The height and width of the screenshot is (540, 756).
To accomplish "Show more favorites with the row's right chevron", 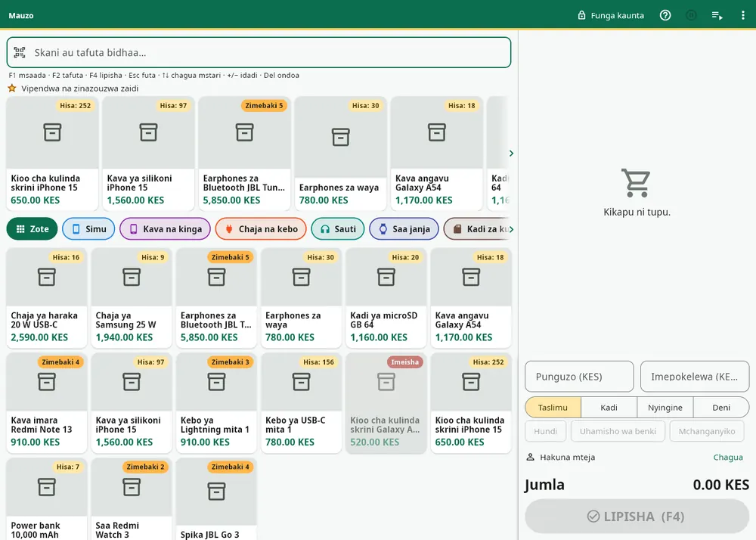I will (x=511, y=154).
